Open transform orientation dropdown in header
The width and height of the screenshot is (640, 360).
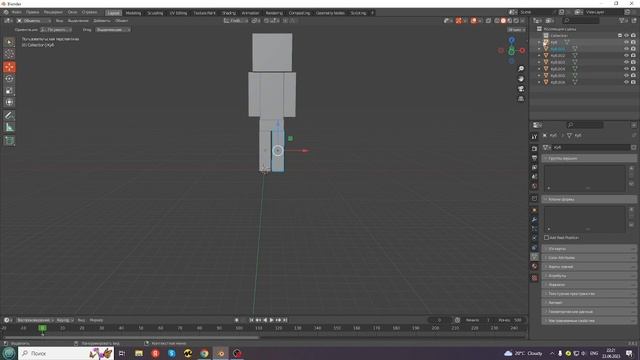[236, 20]
